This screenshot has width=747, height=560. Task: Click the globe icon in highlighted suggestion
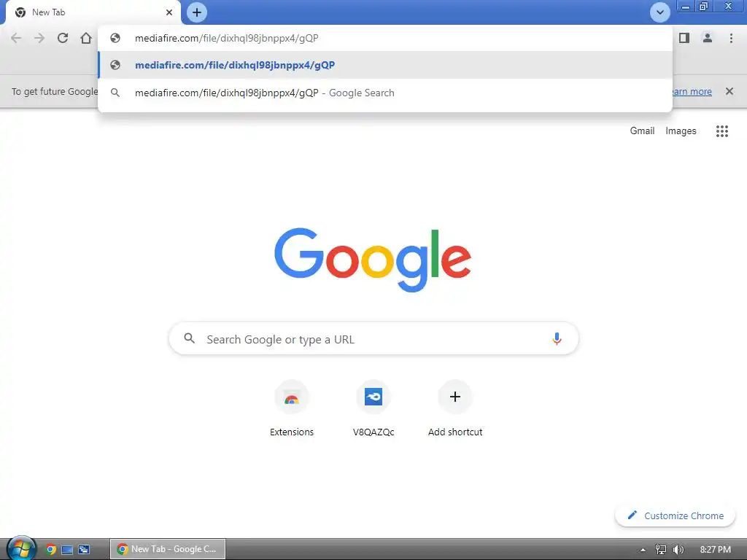tap(115, 65)
